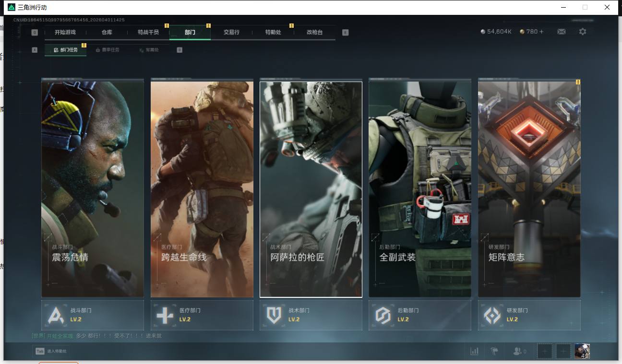Viewport: 622px width, 364px height.
Task: Go to the 开始游戏 tab
Action: point(65,32)
